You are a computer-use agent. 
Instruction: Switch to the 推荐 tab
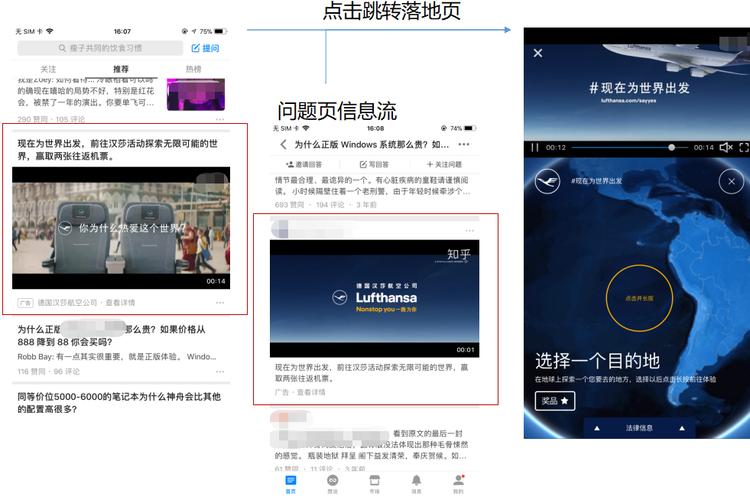coord(121,69)
